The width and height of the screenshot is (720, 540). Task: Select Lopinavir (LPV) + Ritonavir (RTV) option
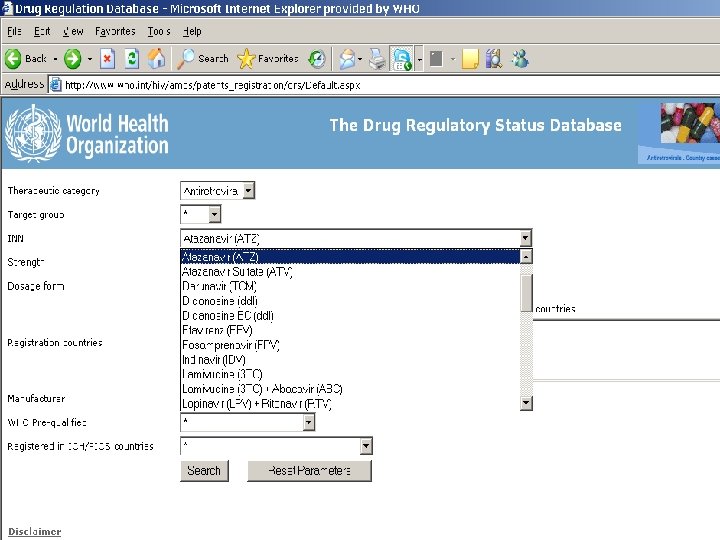tap(350, 404)
